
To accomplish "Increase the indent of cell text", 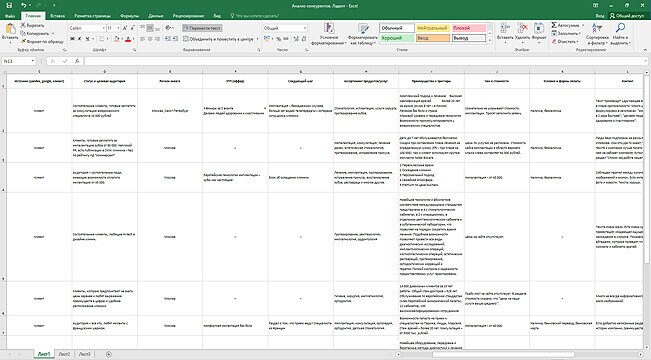I will coord(175,39).
